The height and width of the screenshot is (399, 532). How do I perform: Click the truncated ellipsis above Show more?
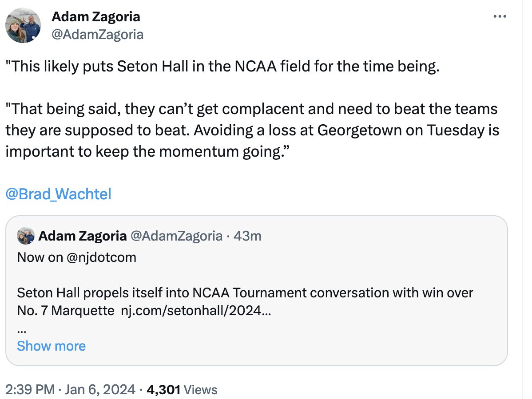20,329
